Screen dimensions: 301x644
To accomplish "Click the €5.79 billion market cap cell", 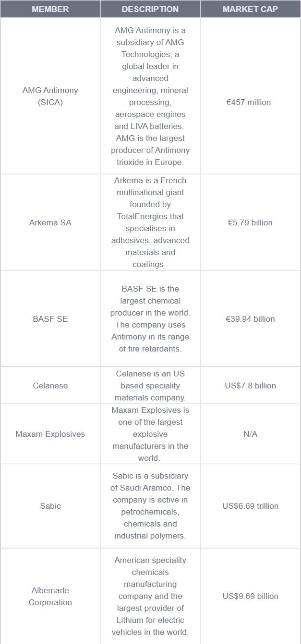I will pos(250,222).
